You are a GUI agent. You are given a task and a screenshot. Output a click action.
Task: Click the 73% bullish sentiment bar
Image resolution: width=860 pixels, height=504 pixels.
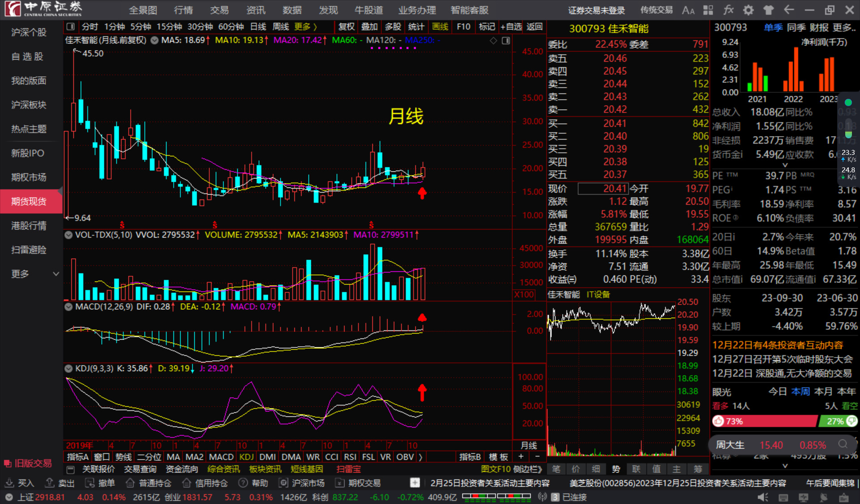click(764, 421)
